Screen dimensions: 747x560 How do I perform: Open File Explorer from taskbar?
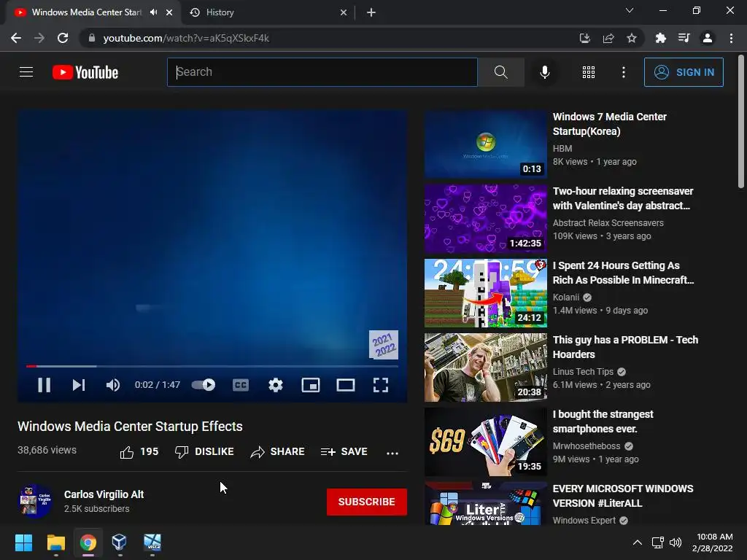tap(55, 542)
